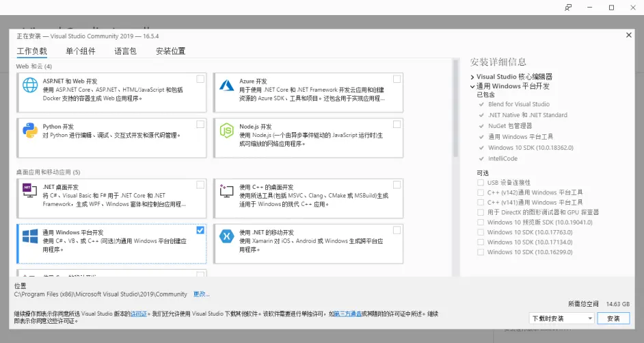This screenshot has height=343, width=644.
Task: Check Windows 10 预览版 SDK (10.0.19041.0)
Action: pos(481,222)
